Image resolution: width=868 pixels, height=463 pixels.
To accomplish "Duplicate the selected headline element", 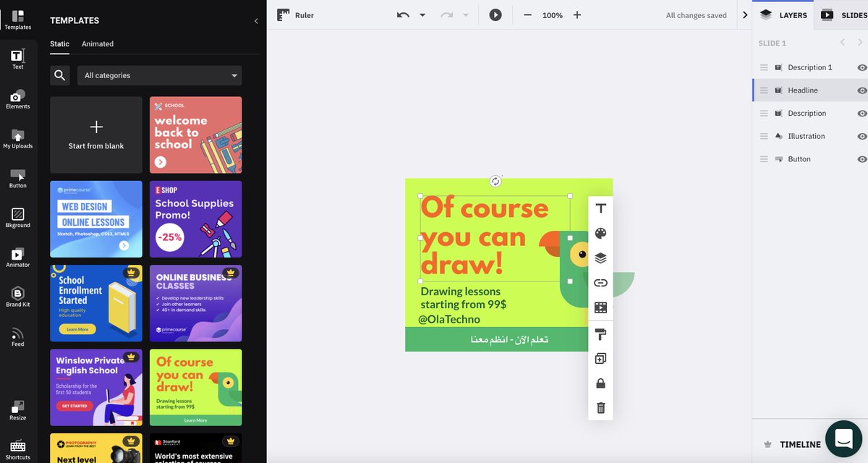I will tap(600, 359).
